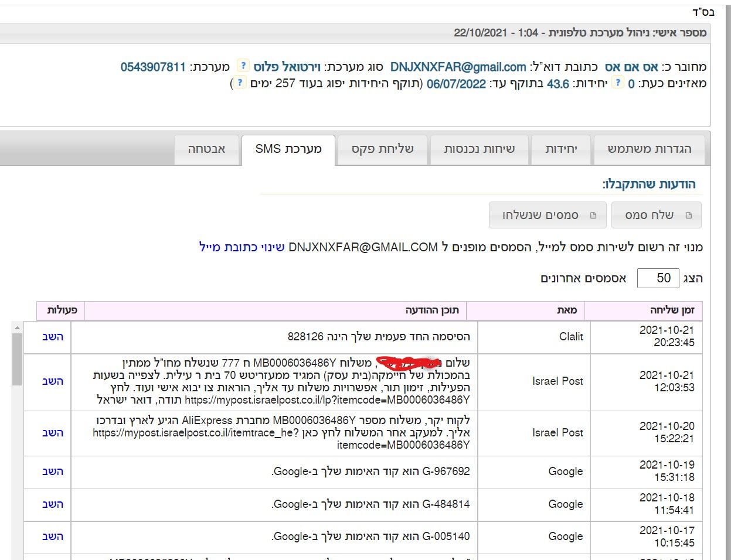
Task: Click the help icon after 257 ימים
Action: point(239,83)
